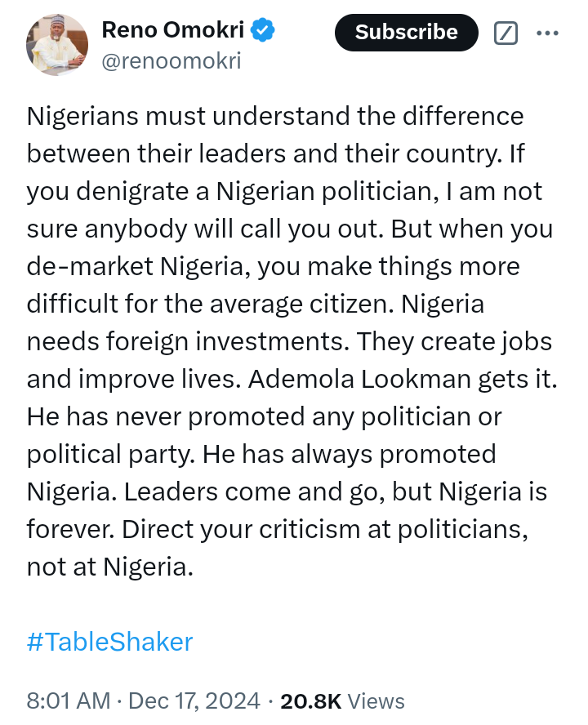
Task: Subscribe to Reno Omokri
Action: [406, 33]
